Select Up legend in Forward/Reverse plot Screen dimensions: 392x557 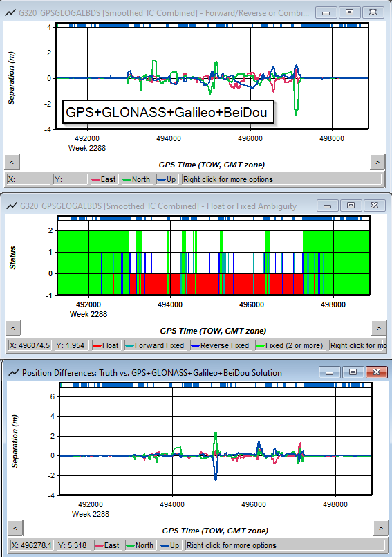(x=167, y=179)
